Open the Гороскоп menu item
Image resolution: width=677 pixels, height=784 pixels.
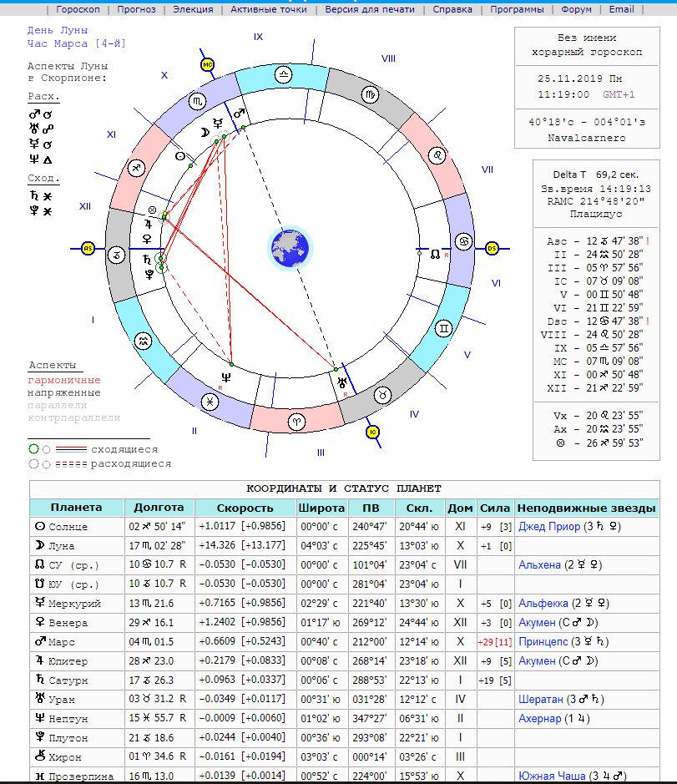(78, 9)
